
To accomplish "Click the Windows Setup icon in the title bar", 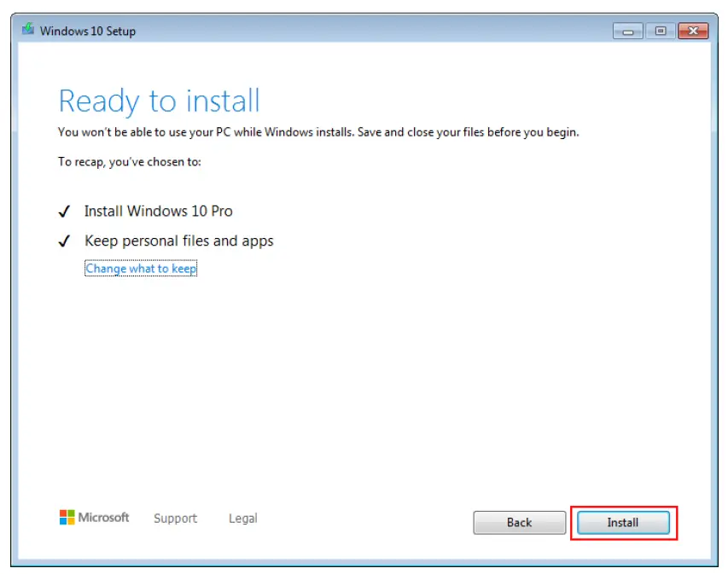I will coord(26,31).
